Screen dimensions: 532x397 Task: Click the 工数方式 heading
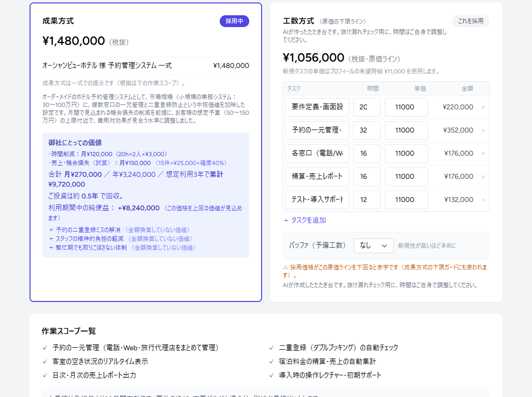[299, 21]
